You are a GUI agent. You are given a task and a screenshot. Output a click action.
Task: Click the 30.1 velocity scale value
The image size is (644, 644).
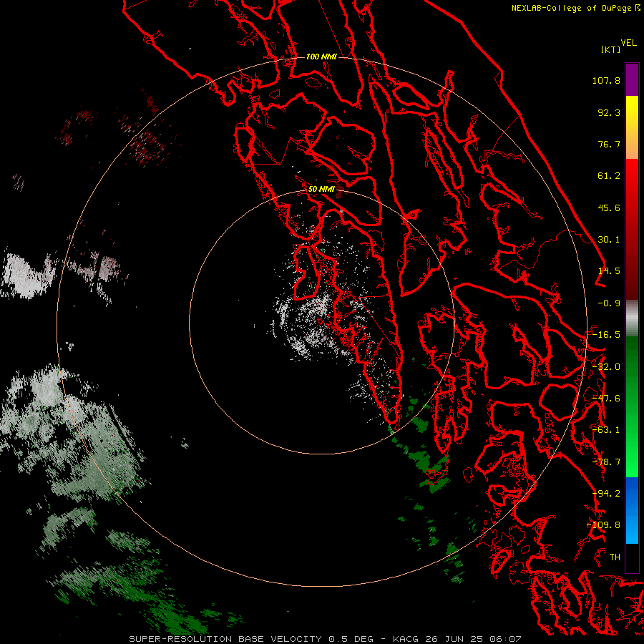(x=609, y=240)
